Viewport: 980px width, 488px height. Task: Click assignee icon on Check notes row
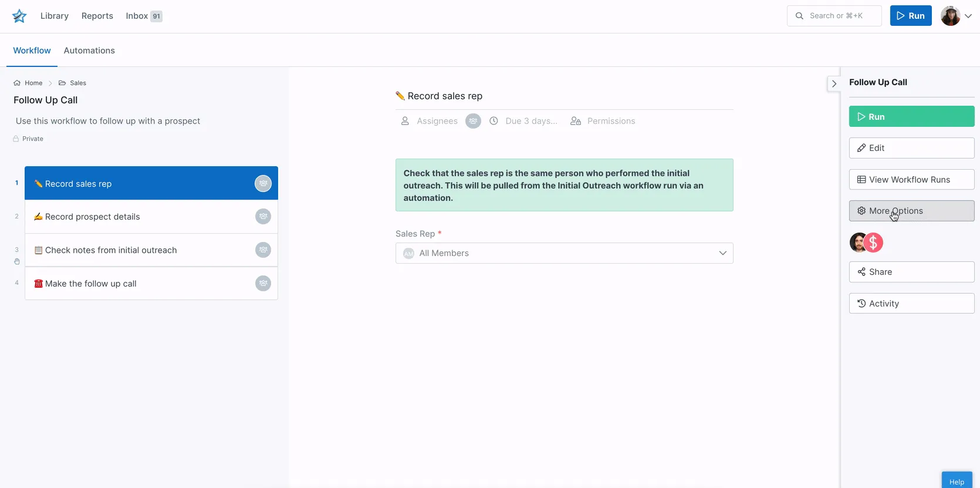(x=263, y=250)
